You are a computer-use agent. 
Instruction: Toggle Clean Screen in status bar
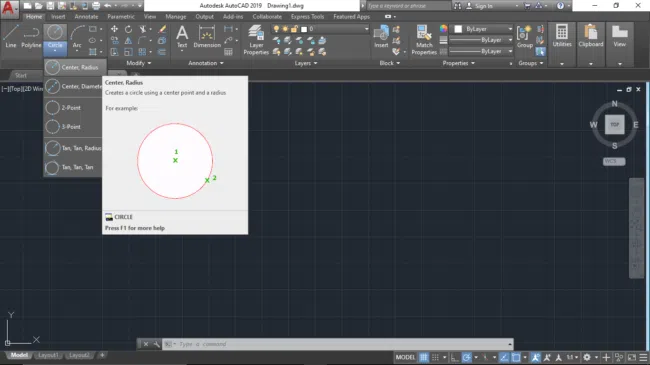click(632, 357)
